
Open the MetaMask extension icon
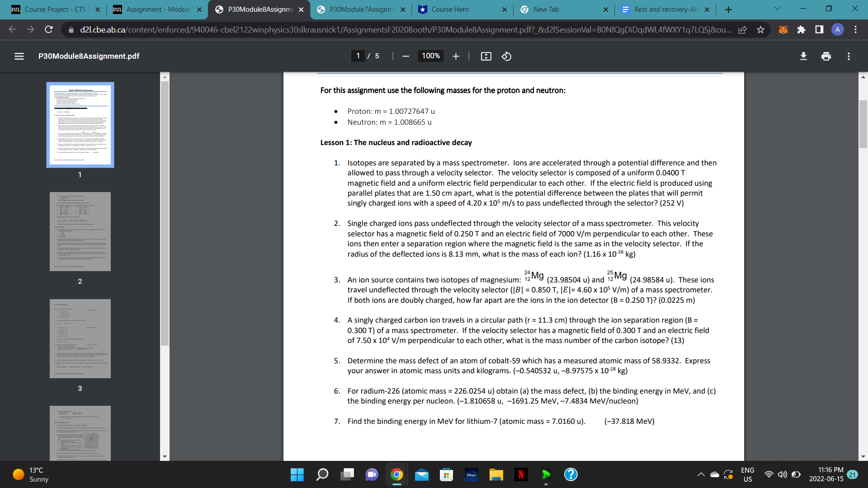783,29
